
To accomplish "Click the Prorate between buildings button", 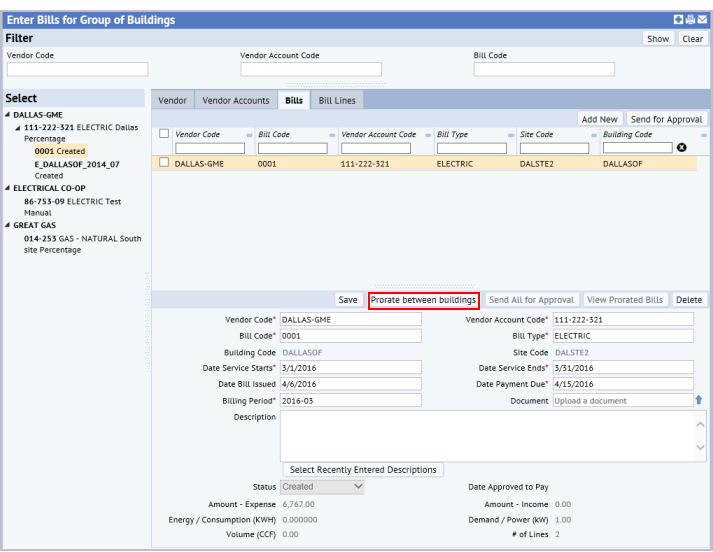I will [423, 300].
